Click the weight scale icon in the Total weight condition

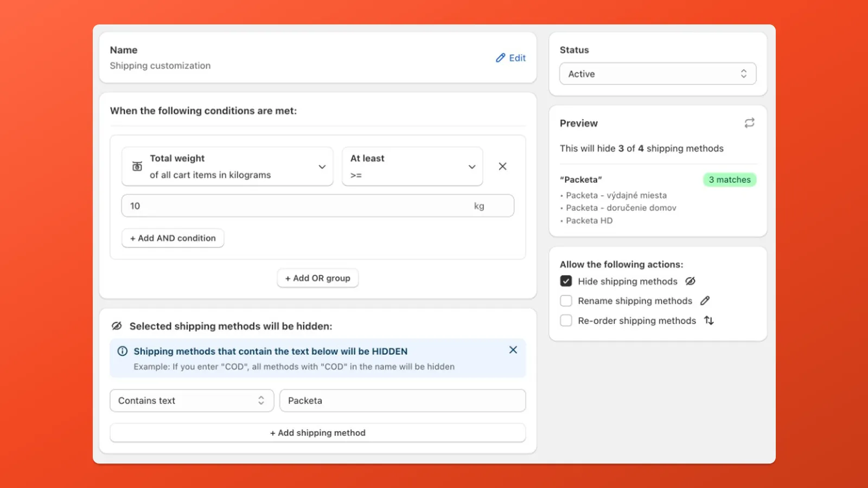(x=137, y=166)
